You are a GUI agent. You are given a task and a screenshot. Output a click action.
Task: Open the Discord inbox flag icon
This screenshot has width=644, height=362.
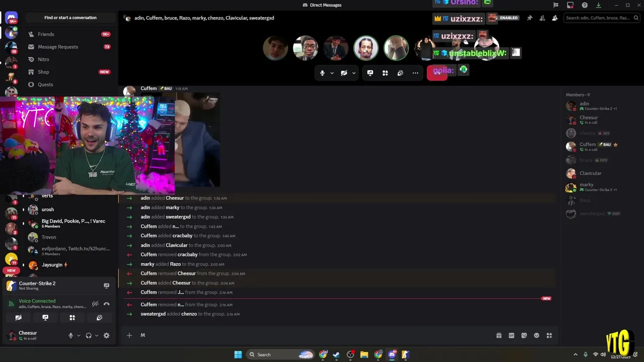point(556,5)
